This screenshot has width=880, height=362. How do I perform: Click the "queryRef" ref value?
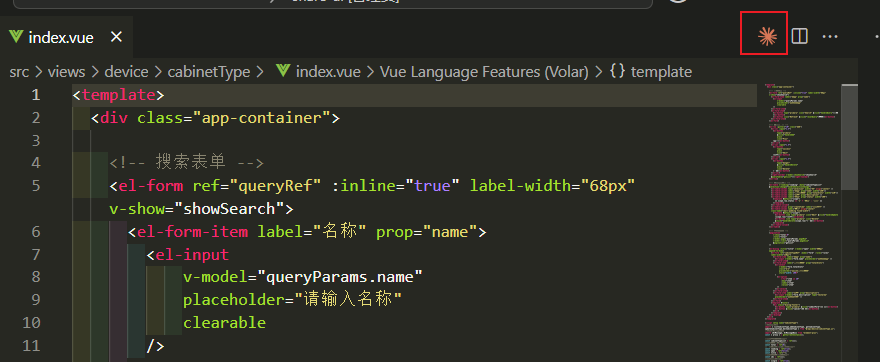pos(276,186)
